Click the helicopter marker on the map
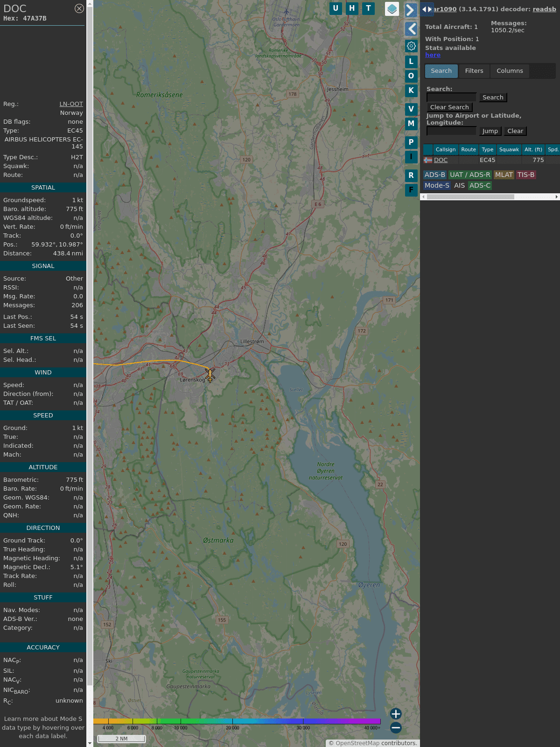This screenshot has width=560, height=747. coord(210,374)
